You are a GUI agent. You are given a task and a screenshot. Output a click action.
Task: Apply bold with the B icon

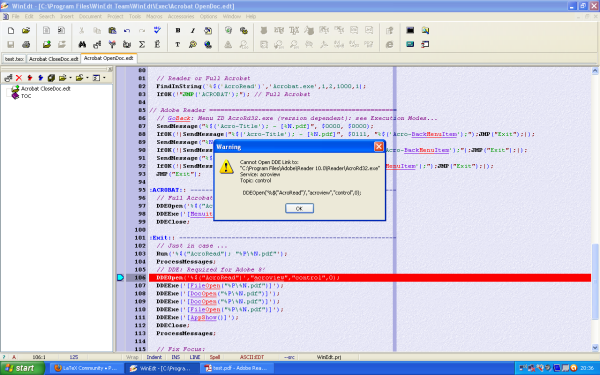click(x=178, y=31)
